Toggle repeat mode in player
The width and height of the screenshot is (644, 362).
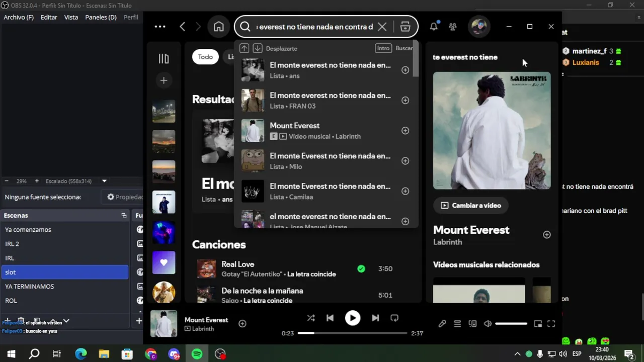(x=394, y=318)
